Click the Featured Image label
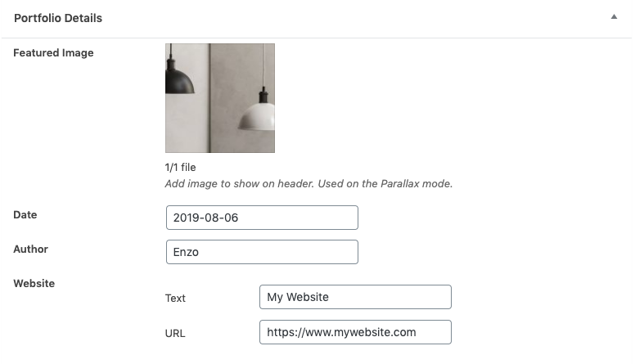This screenshot has width=635, height=364. [x=53, y=53]
